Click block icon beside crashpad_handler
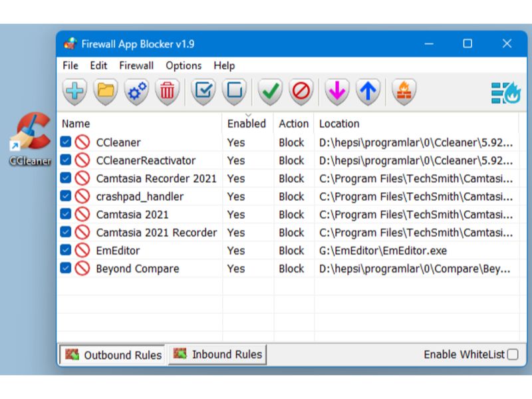 click(x=82, y=196)
